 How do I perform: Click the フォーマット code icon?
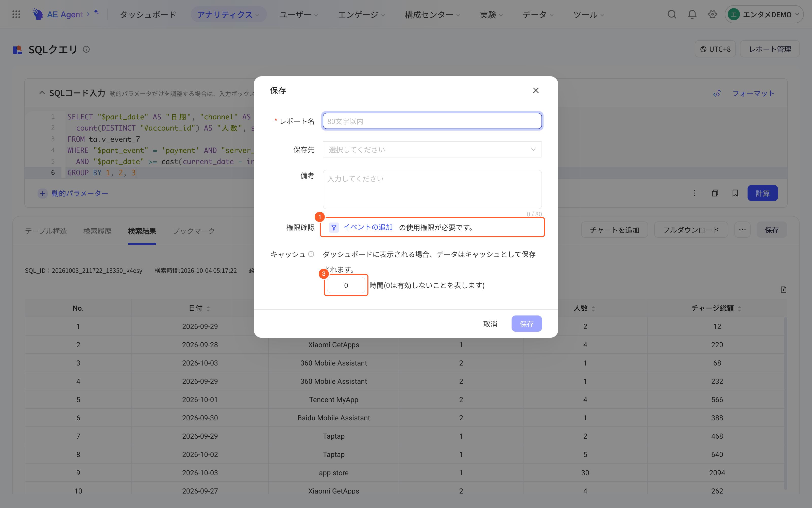[x=717, y=93]
